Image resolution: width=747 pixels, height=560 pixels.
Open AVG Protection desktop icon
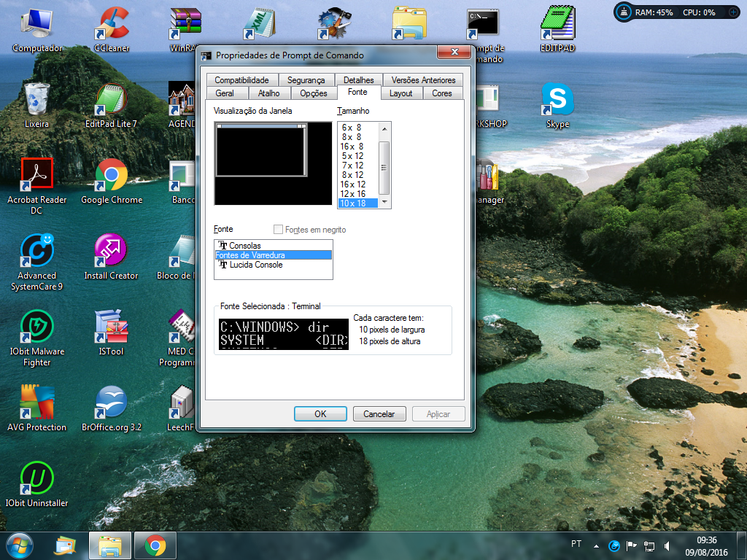point(36,403)
